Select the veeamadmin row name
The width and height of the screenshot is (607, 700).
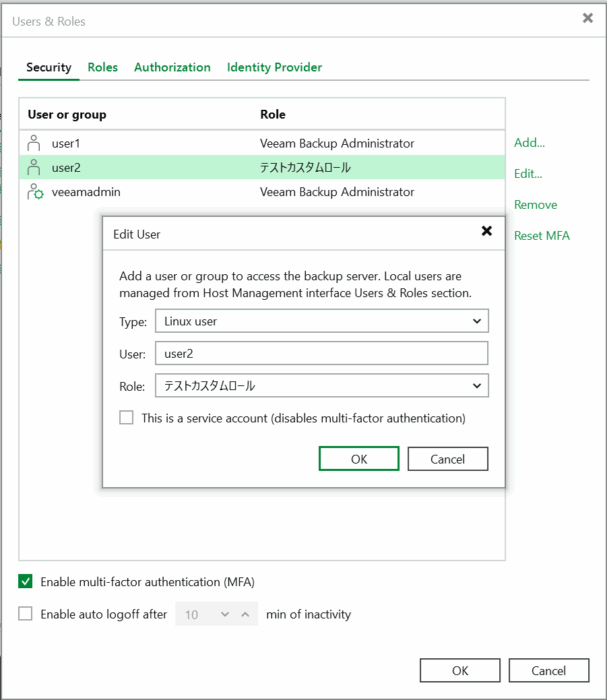point(86,192)
